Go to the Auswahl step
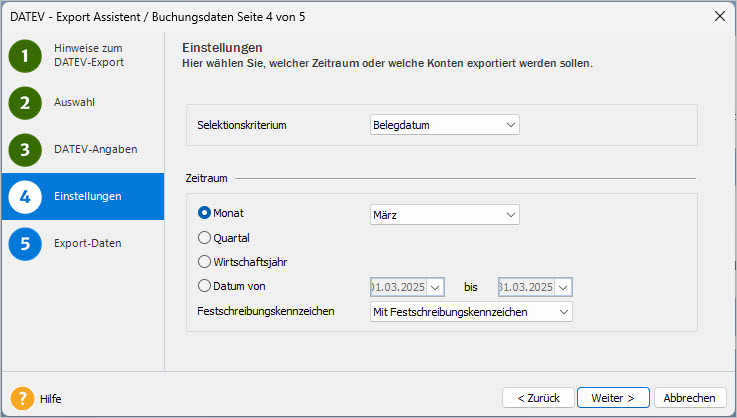The image size is (737, 418). click(74, 102)
